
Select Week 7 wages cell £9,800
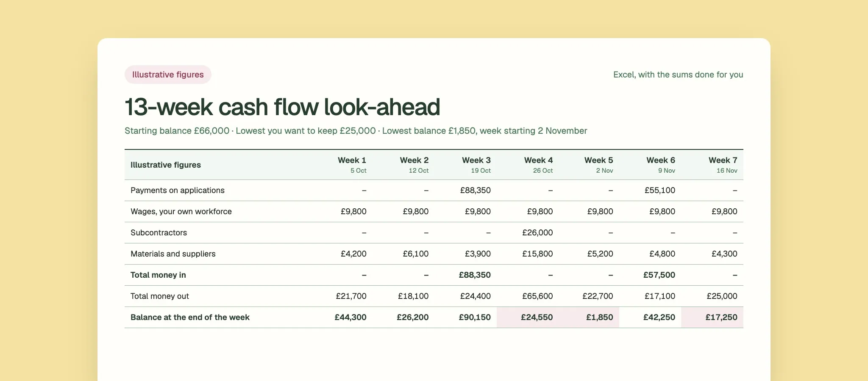tap(712, 212)
